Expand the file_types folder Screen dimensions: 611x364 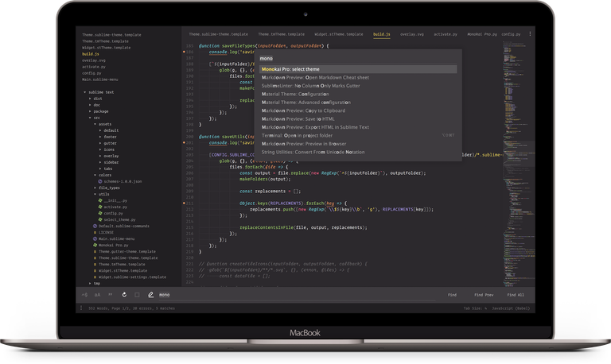(95, 188)
